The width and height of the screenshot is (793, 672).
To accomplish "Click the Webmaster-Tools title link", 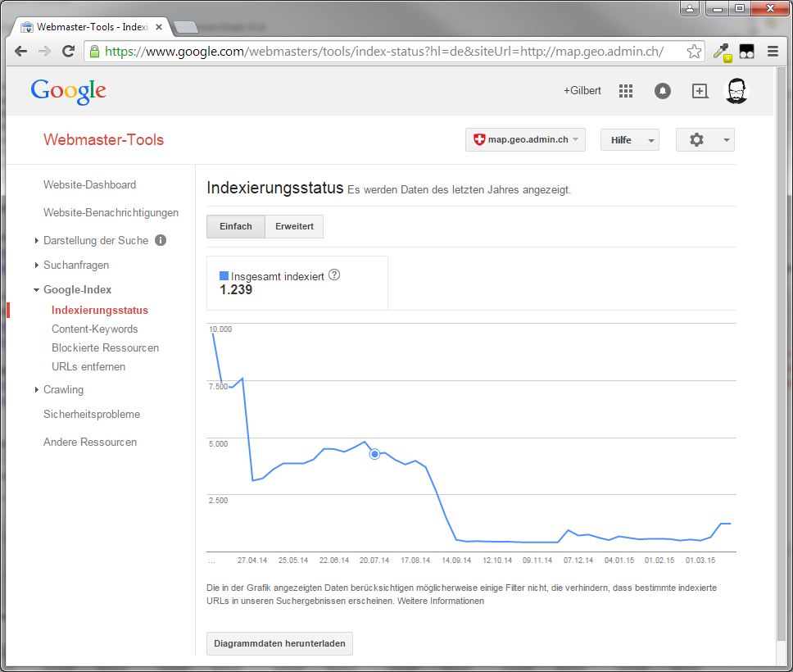I will (x=104, y=139).
